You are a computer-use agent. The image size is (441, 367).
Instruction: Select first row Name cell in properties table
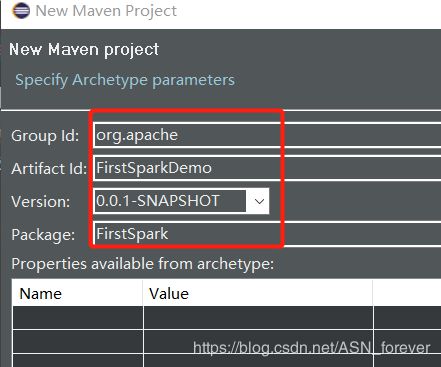(x=78, y=318)
